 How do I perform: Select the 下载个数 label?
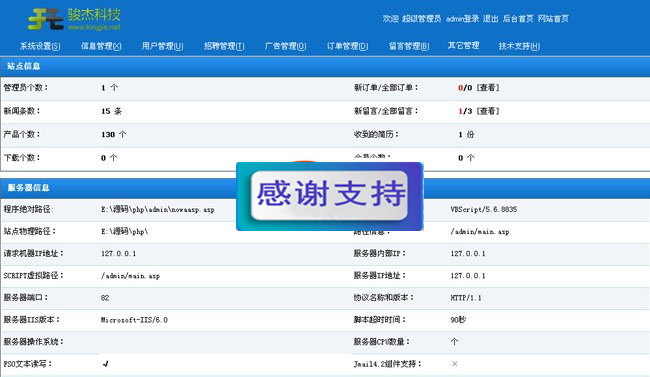point(22,158)
